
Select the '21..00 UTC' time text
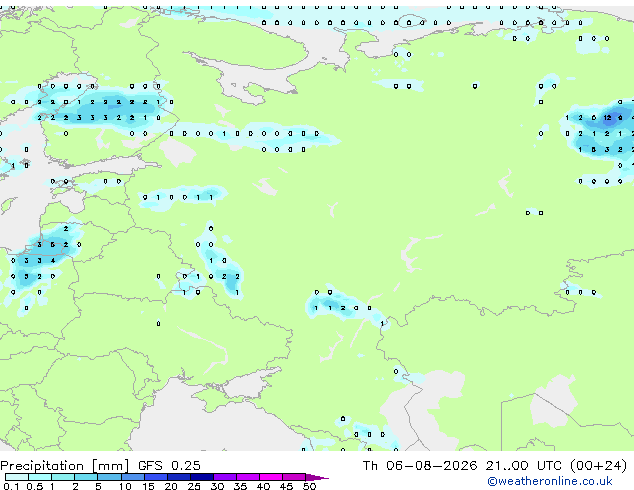pos(524,466)
